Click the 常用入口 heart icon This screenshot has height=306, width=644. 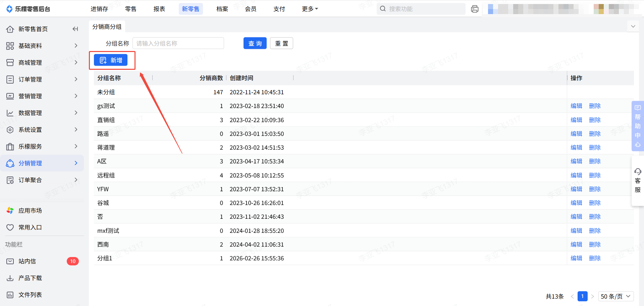pyautogui.click(x=10, y=227)
